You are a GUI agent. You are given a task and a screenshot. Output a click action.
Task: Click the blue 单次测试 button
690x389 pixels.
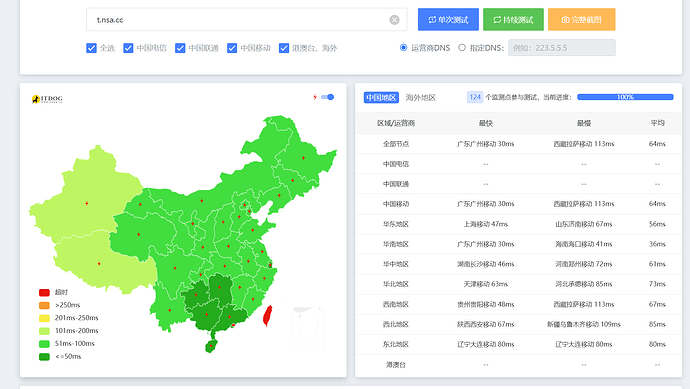[448, 19]
